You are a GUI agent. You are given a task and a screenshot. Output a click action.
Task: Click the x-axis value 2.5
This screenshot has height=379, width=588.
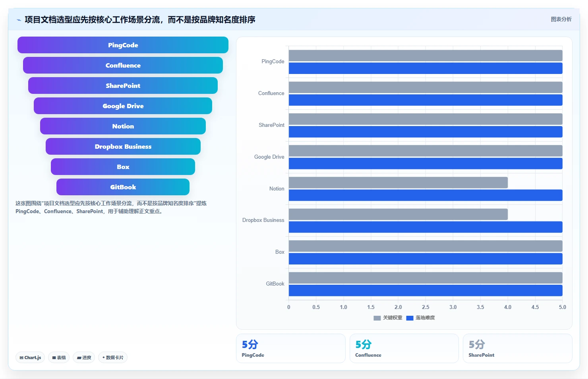coord(426,307)
